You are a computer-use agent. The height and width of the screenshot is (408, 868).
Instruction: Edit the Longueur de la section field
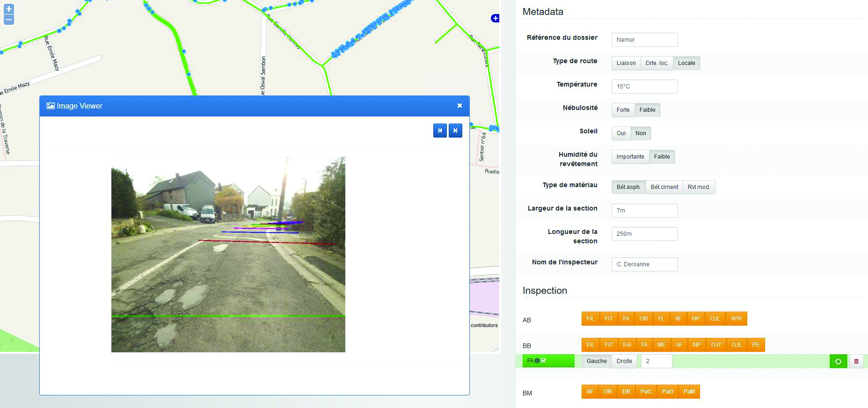coord(645,234)
